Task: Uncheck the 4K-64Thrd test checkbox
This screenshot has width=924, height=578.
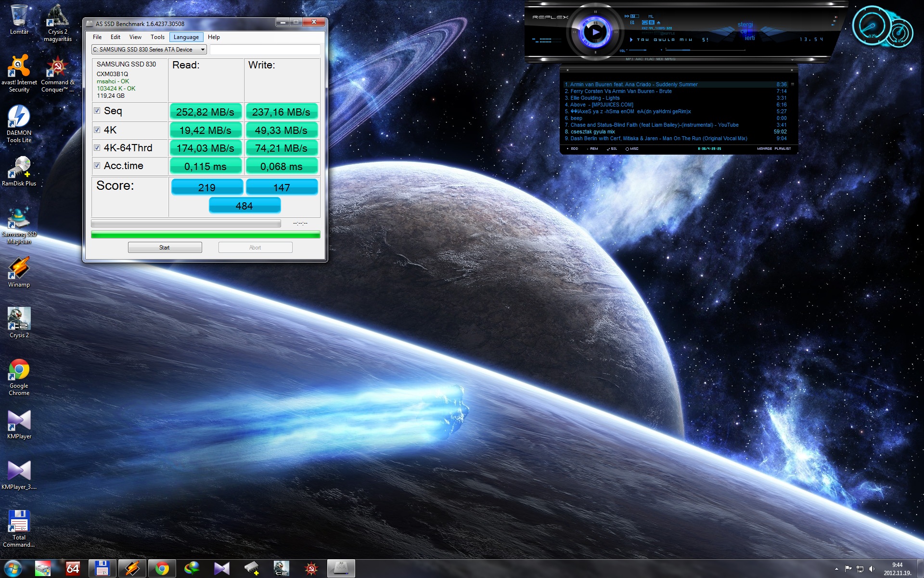Action: point(97,148)
